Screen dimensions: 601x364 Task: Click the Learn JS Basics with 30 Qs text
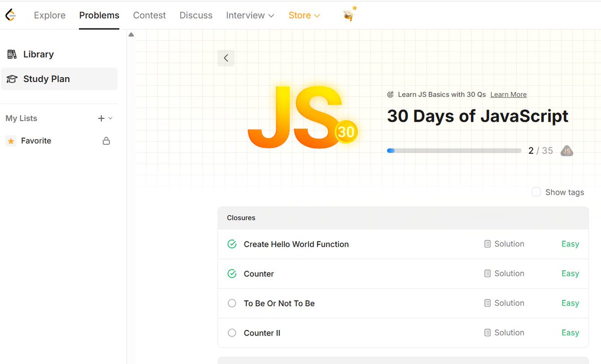(x=442, y=94)
